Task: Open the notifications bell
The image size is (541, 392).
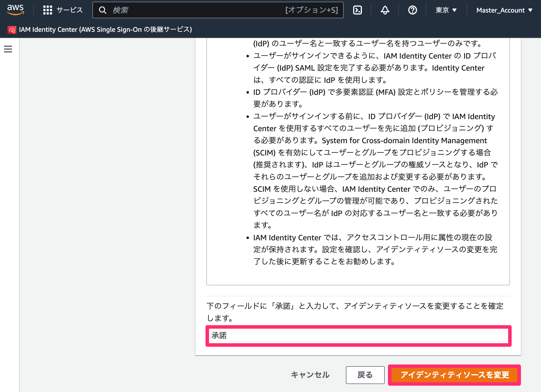Action: (x=385, y=10)
